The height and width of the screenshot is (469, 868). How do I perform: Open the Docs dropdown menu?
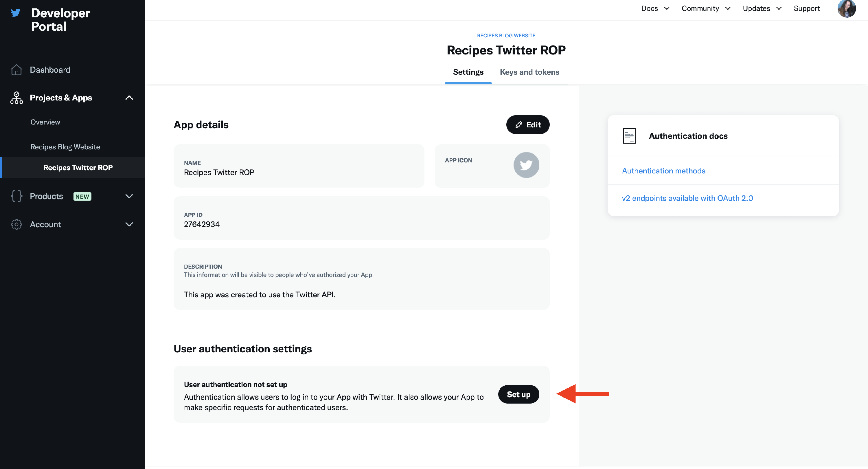click(655, 9)
